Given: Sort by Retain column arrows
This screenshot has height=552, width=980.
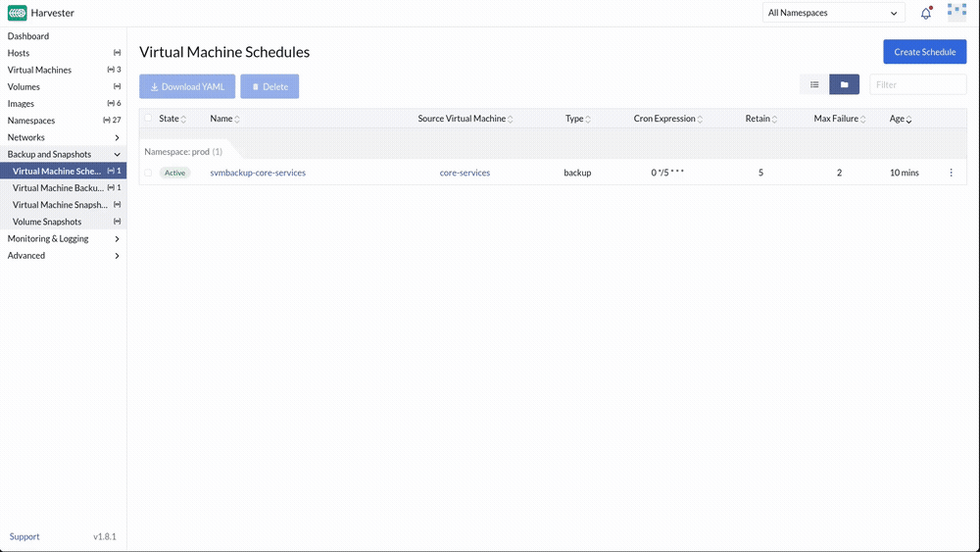Looking at the screenshot, I should click(x=774, y=119).
